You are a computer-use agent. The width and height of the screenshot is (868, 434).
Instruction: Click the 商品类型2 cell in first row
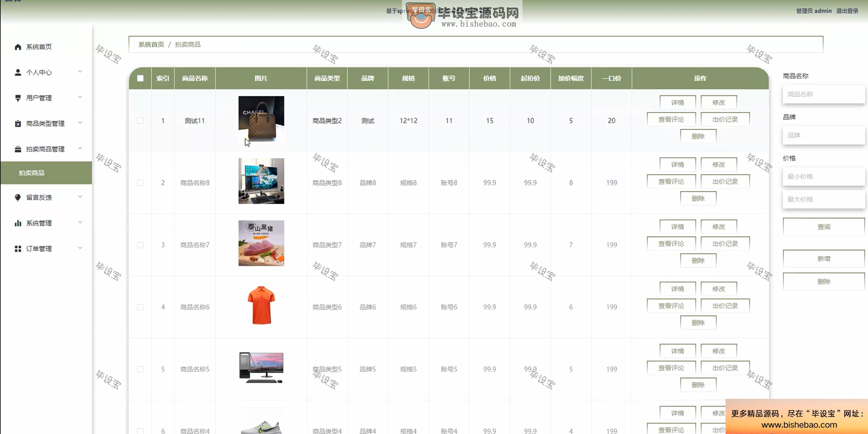327,121
